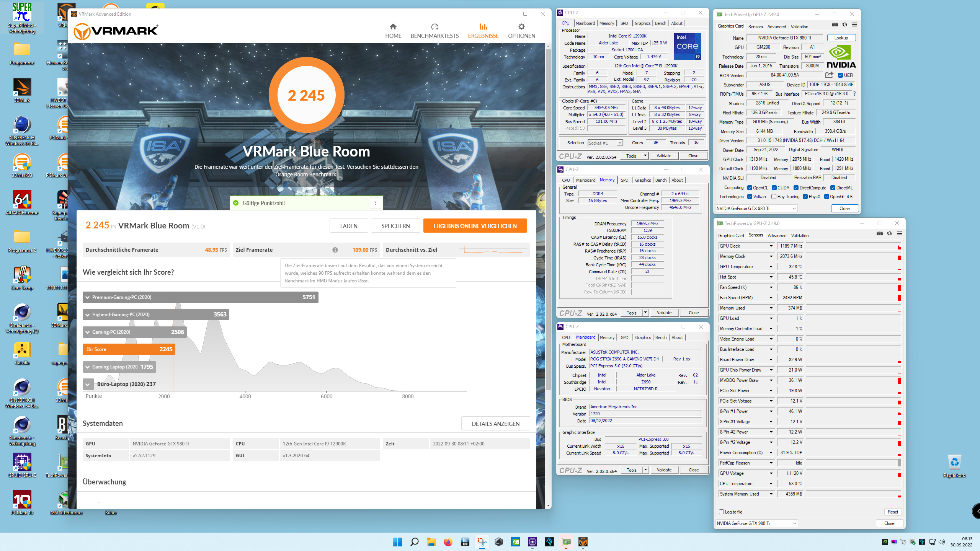Image resolution: width=980 pixels, height=551 pixels.
Task: Toggle Vulkan checkbox in GPU-Z
Action: tap(750, 197)
